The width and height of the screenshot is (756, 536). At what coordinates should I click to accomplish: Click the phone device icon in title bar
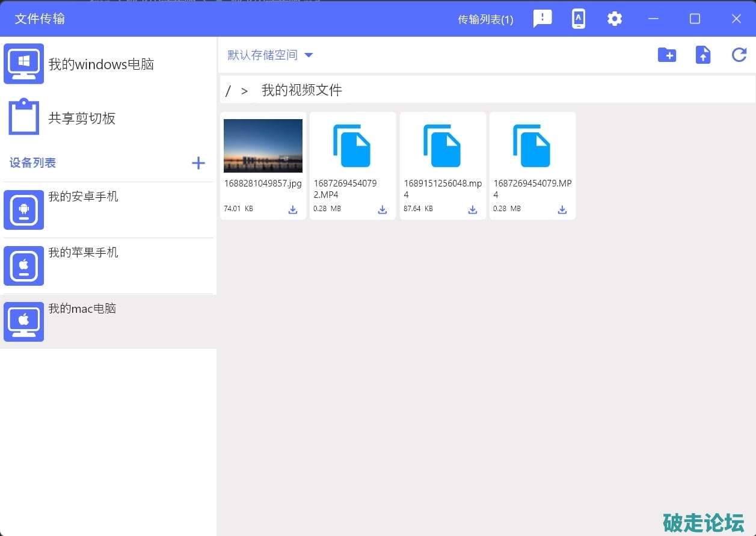click(578, 19)
